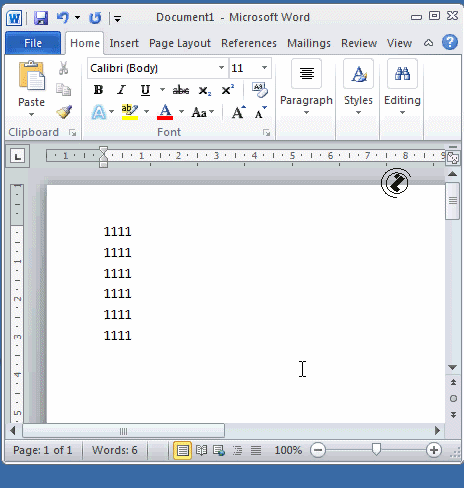Screen dimensions: 464x488
Task: Click the Grow Font icon
Action: click(238, 112)
